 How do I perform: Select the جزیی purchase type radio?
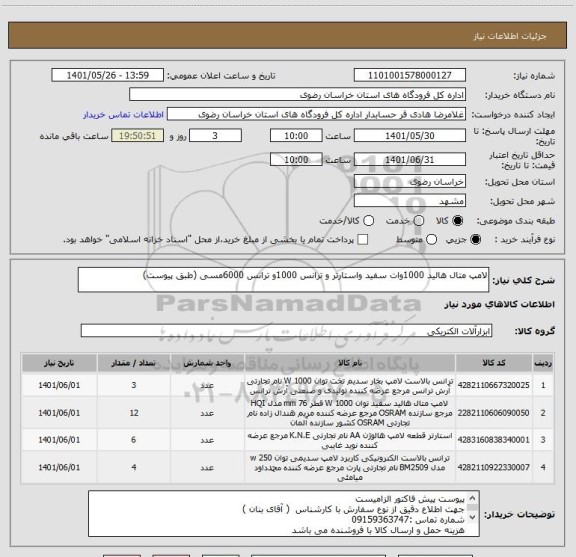[475, 240]
